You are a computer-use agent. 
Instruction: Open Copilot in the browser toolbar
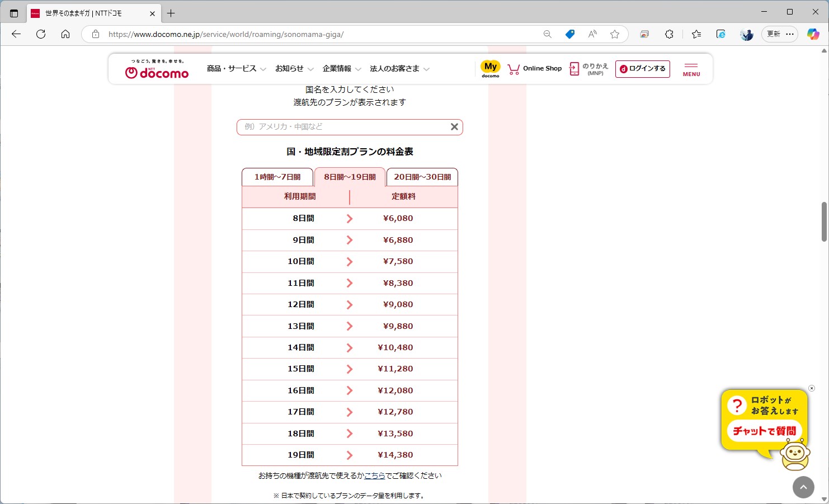coord(812,34)
